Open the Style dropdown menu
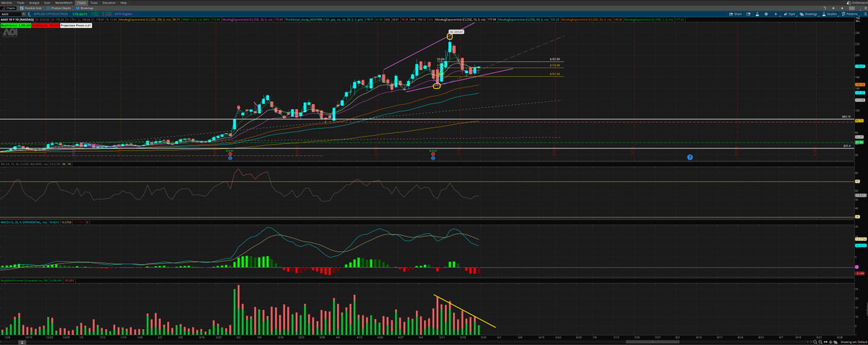The width and height of the screenshot is (868, 345). 791,14
